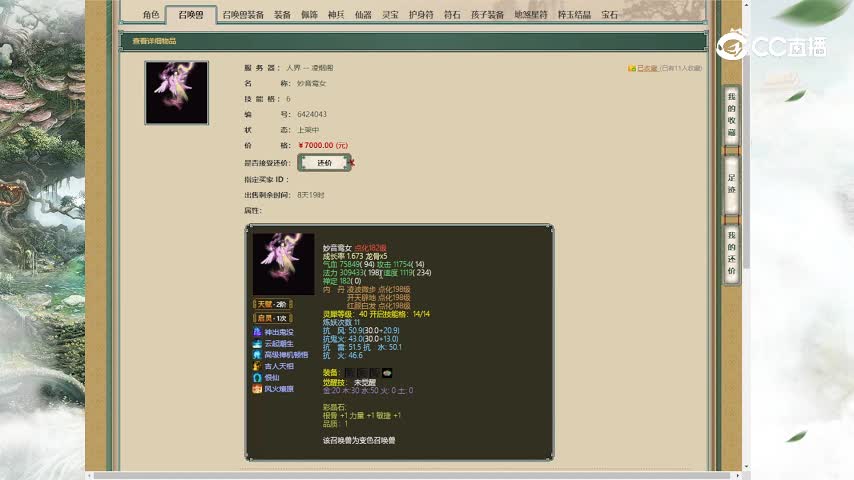Viewport: 854px width, 480px height.
Task: Click the 启灵-1次 badge
Action: click(x=272, y=318)
